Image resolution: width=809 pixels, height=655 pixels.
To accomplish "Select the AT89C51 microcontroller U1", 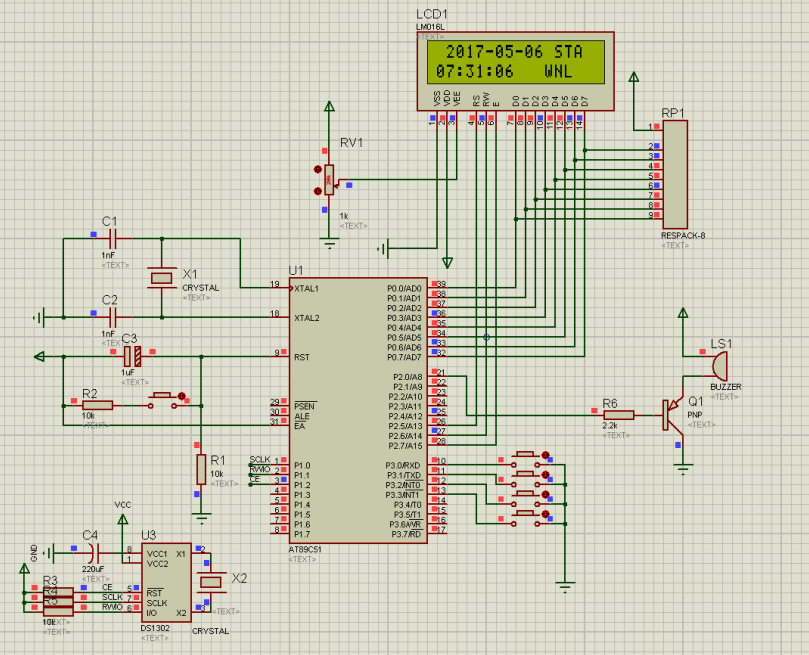I will point(358,411).
